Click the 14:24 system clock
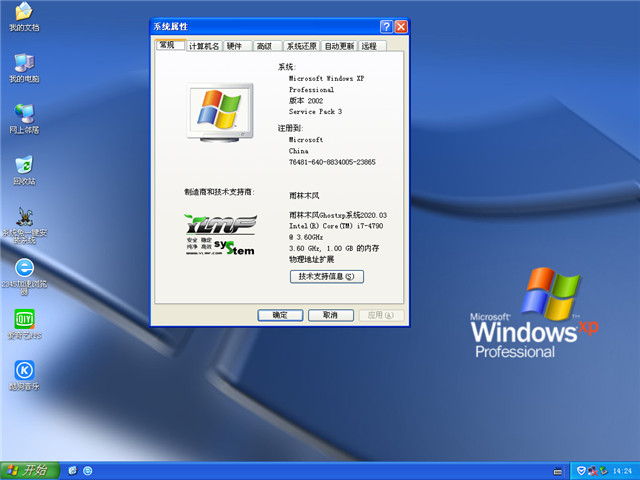This screenshot has width=640, height=480. tap(622, 471)
